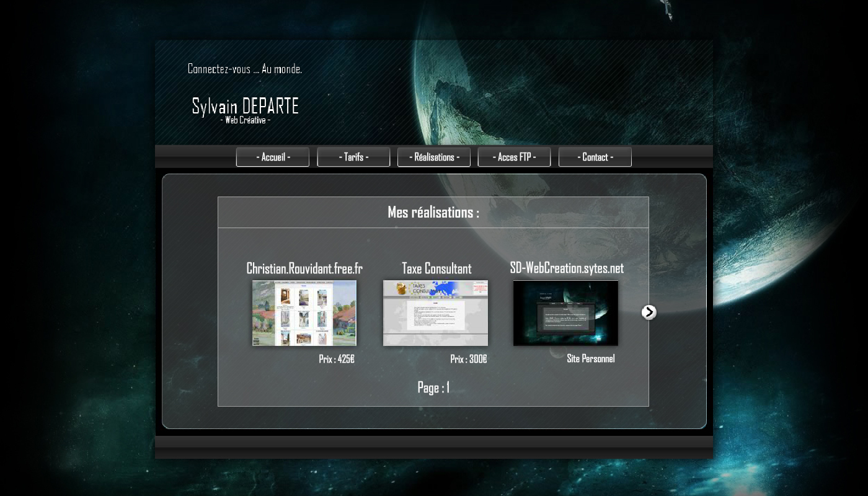
Task: Click the Christian.Rouvidant.free.fr title link
Action: (304, 268)
